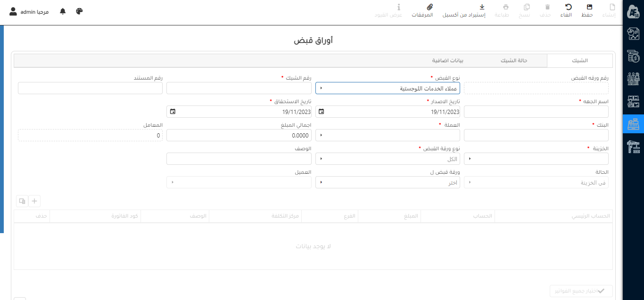The height and width of the screenshot is (300, 644).
Task: Open Attachments (المرفقات) paperclip icon
Action: [429, 10]
